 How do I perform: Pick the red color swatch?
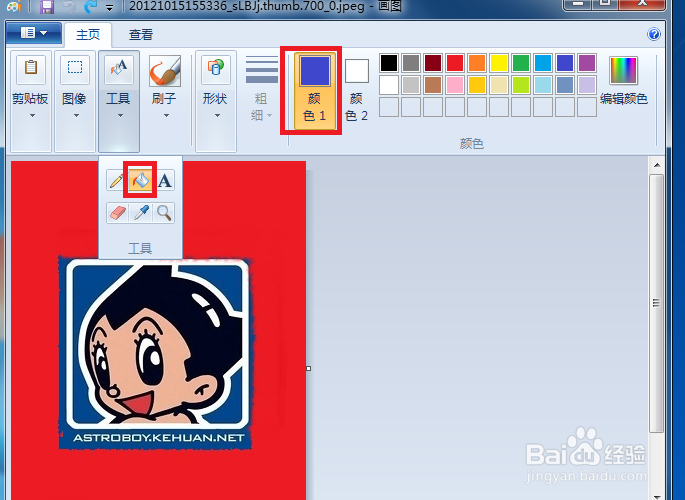pos(455,63)
